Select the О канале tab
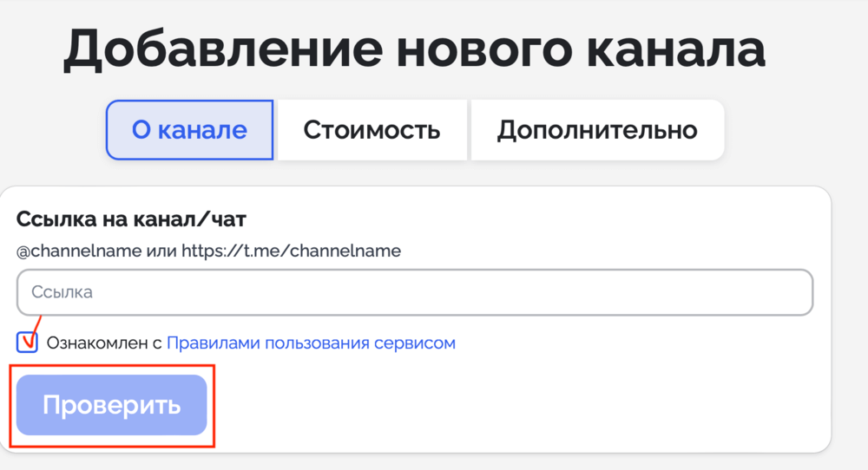 (189, 130)
